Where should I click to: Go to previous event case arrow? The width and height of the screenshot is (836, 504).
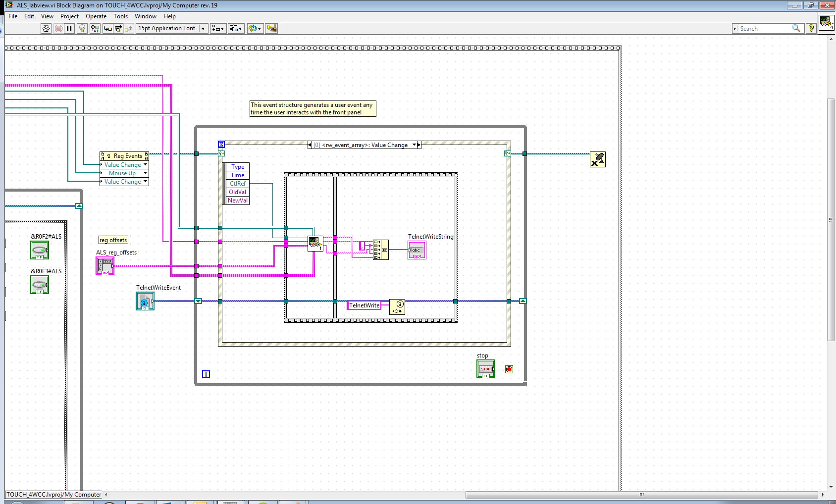[310, 145]
